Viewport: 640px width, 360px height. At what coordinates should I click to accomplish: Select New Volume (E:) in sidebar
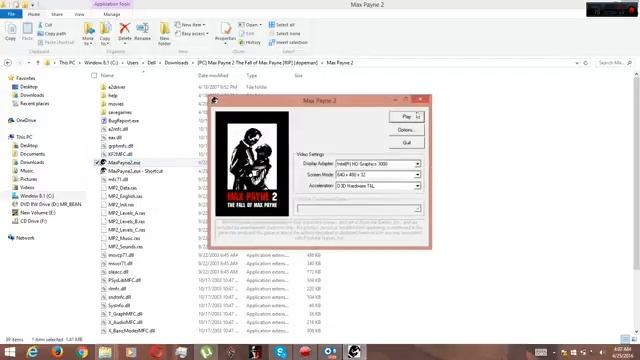click(38, 213)
